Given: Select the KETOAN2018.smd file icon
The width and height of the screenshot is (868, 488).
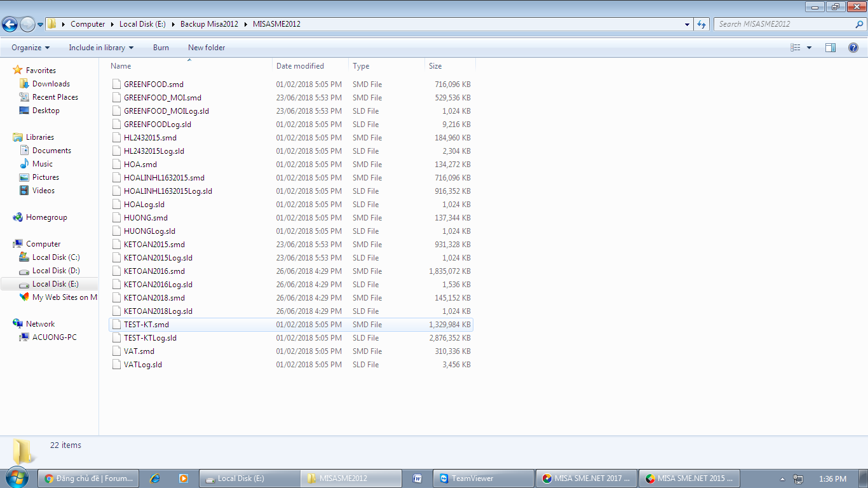Looking at the screenshot, I should pos(116,297).
